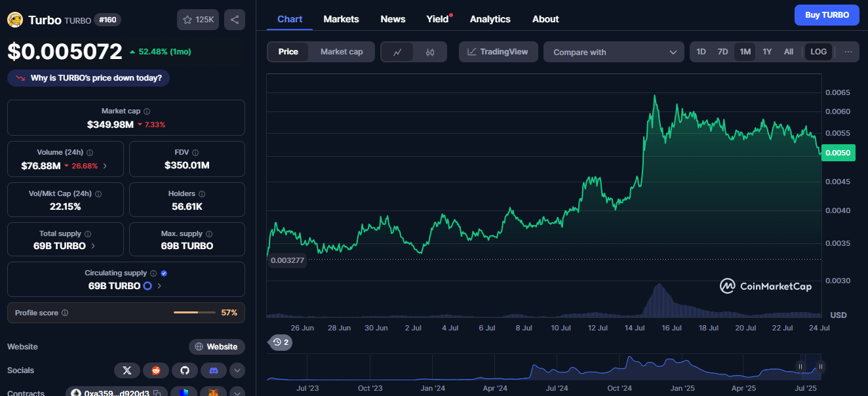Viewport: 868px width, 396px height.
Task: Open the MetaMask fox icon
Action: (213, 393)
